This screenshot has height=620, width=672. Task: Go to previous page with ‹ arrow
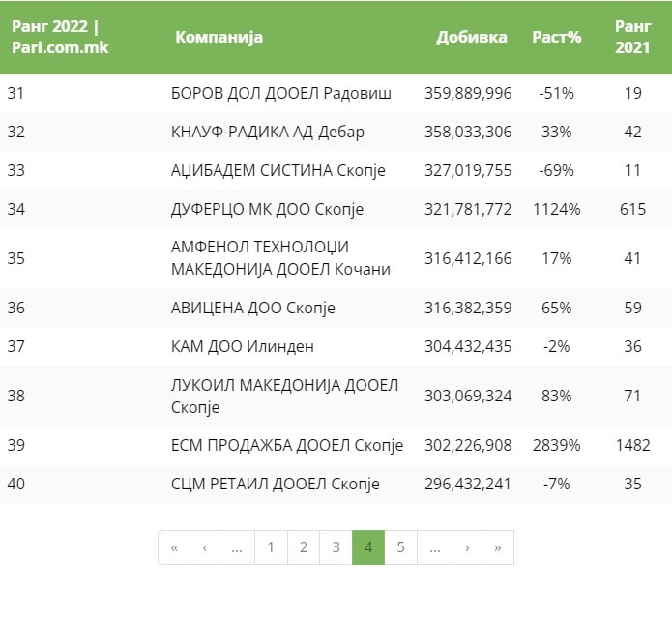click(204, 547)
